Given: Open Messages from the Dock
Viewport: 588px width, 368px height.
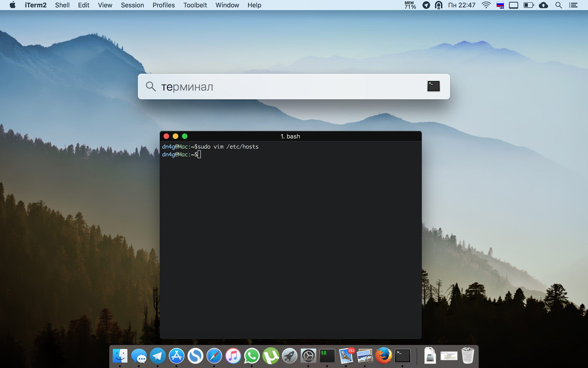Looking at the screenshot, I should 139,356.
